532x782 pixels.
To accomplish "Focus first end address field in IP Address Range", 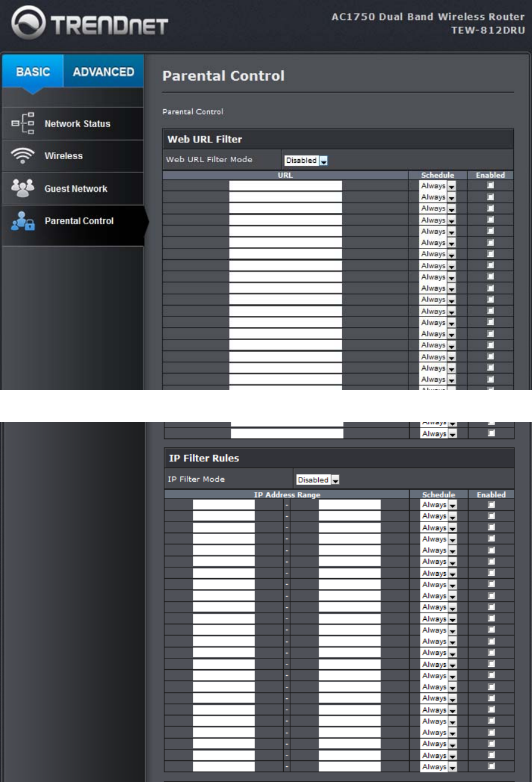I will (349, 505).
